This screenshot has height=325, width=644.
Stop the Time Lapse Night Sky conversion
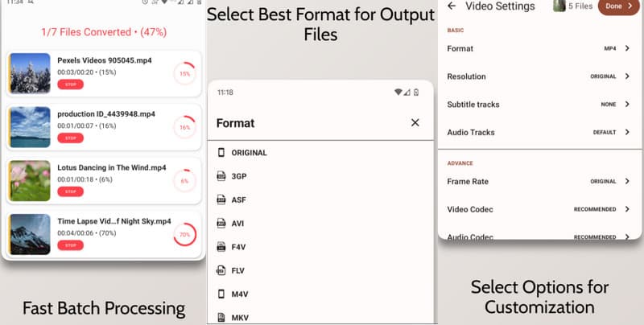(70, 245)
